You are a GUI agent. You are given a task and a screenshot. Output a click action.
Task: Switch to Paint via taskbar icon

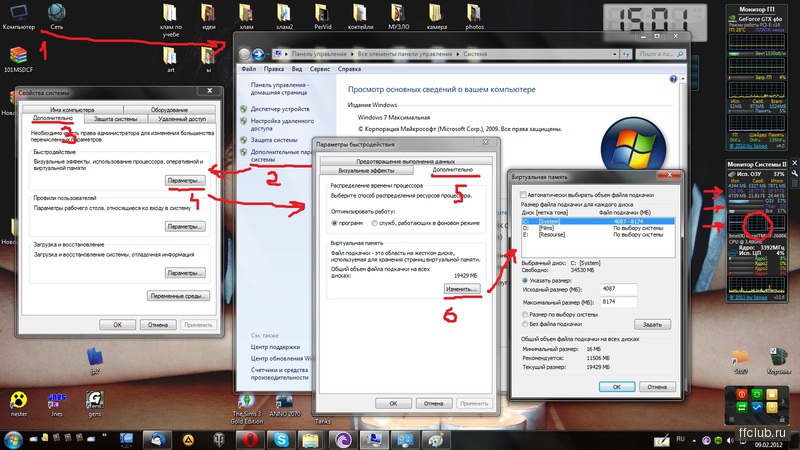(x=435, y=440)
